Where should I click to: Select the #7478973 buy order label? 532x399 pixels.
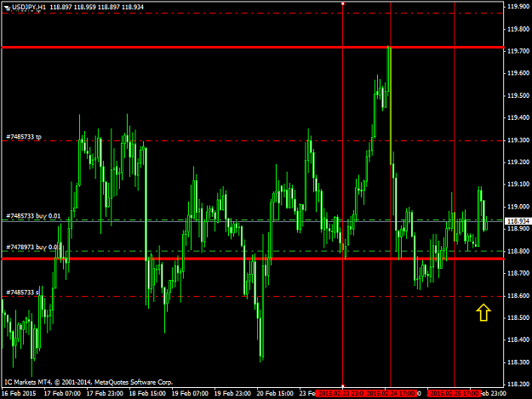click(x=31, y=247)
